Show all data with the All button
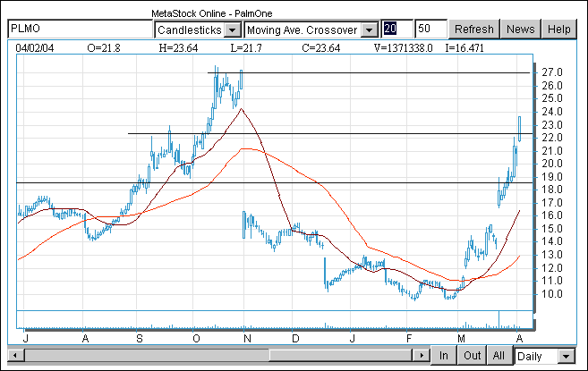Image resolution: width=588 pixels, height=371 pixels. click(499, 356)
